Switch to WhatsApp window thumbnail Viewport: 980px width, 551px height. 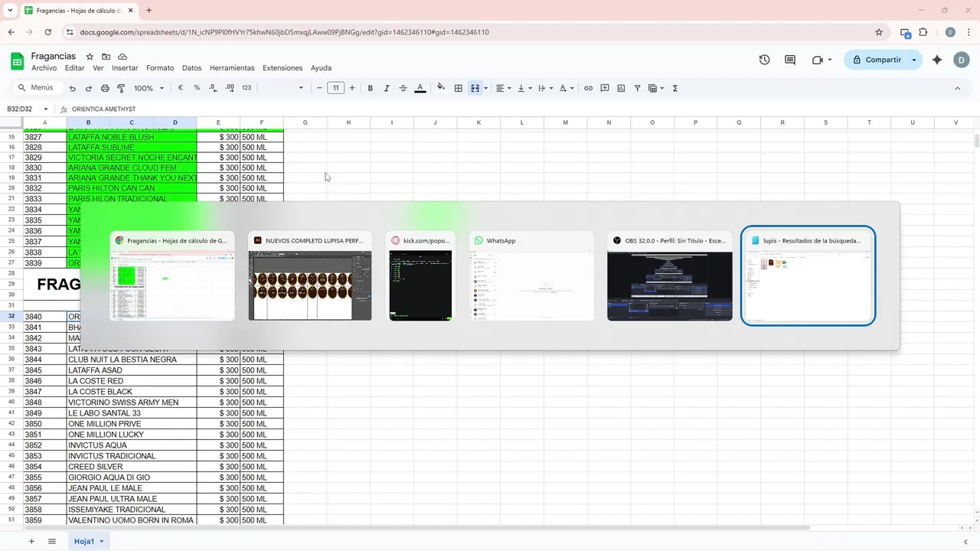[x=531, y=277]
